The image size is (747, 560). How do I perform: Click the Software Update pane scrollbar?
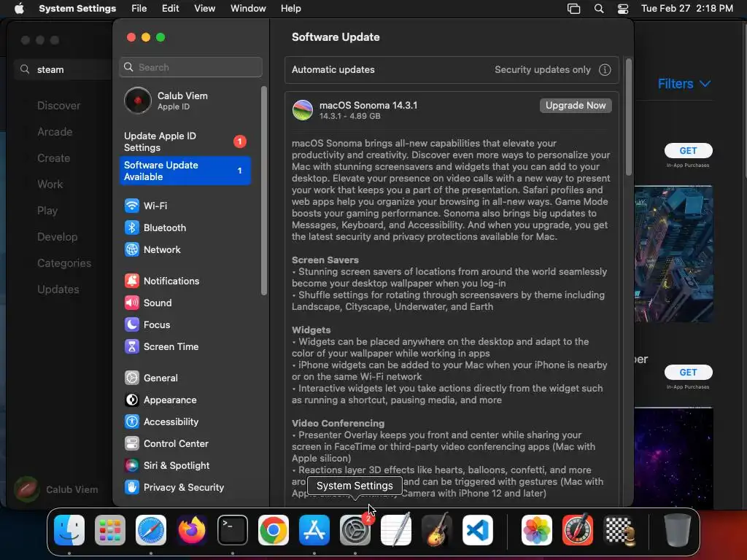pos(628,117)
